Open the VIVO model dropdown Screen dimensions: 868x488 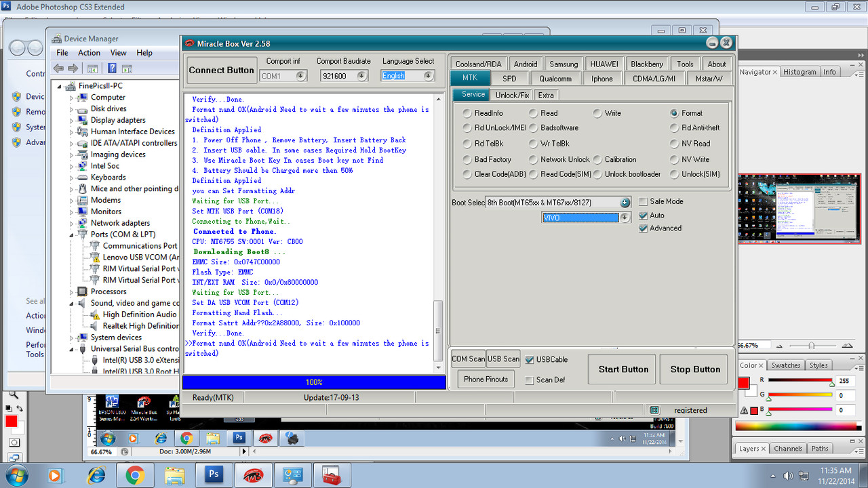(x=624, y=218)
